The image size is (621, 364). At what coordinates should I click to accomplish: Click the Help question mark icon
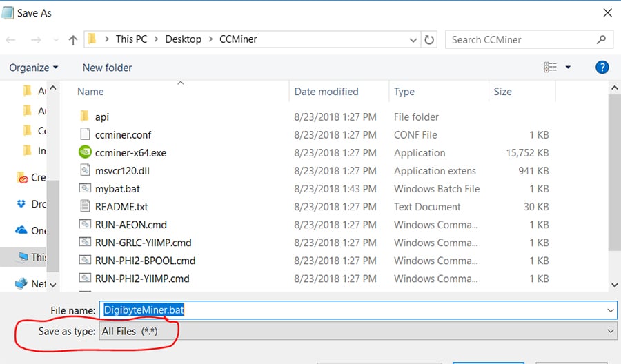pos(602,67)
